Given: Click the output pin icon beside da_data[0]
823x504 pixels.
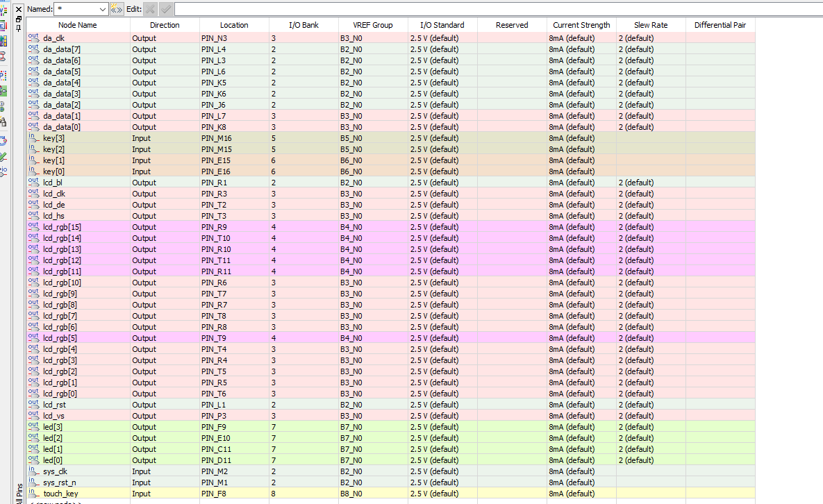Looking at the screenshot, I should [33, 127].
